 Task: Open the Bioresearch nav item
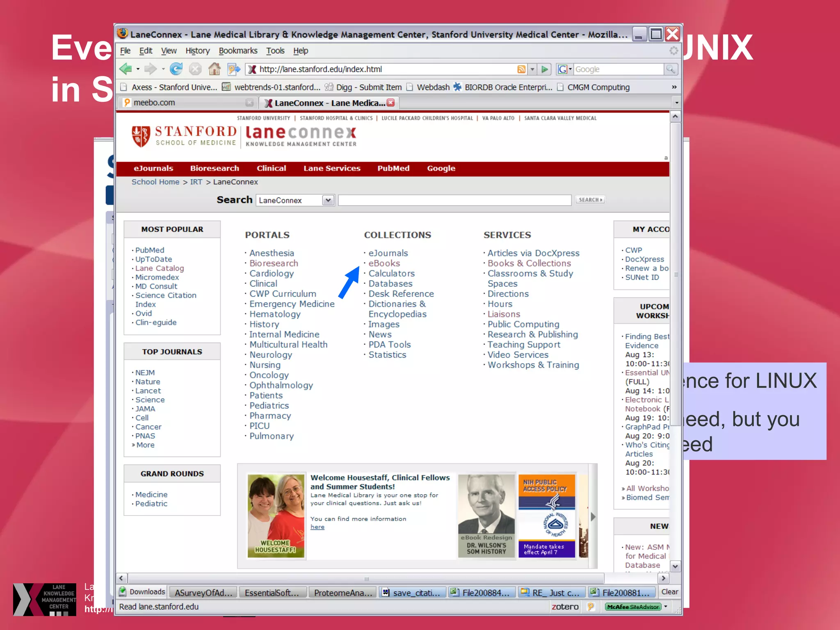click(x=215, y=169)
